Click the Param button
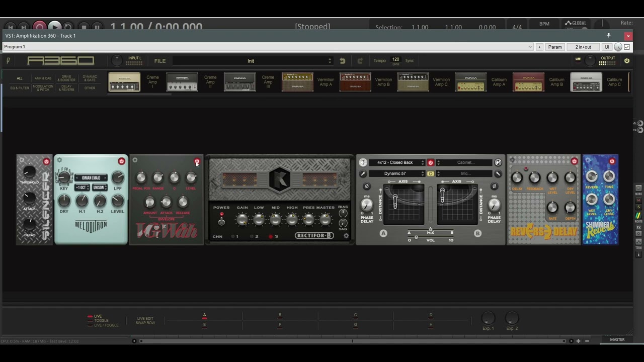This screenshot has height=362, width=644. (555, 47)
